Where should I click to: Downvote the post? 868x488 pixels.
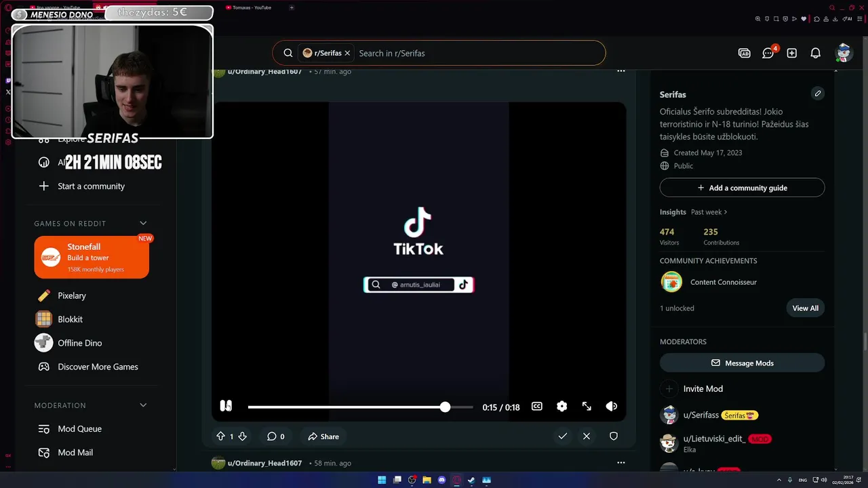click(242, 436)
